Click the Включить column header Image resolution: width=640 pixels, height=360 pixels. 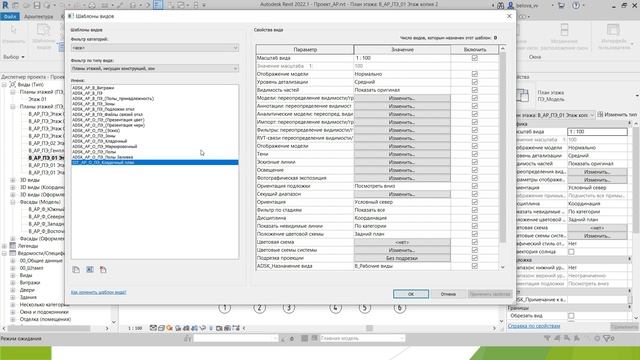pyautogui.click(x=475, y=49)
